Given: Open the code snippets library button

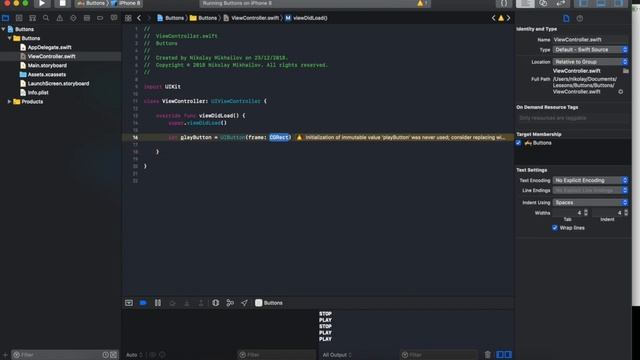Looking at the screenshot, I should [504, 3].
